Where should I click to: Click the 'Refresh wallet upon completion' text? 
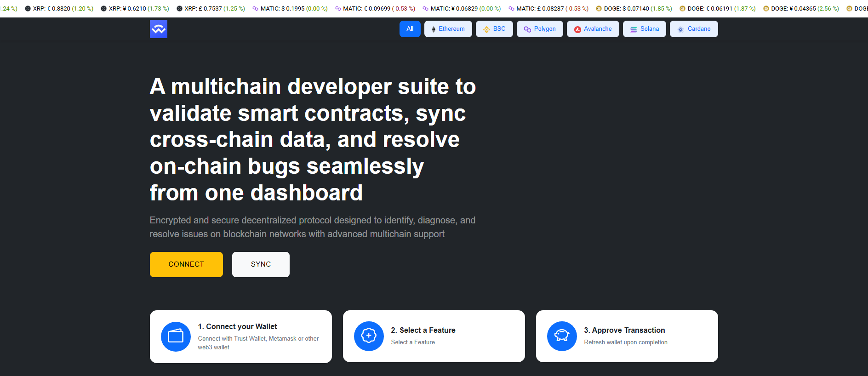[x=626, y=342]
